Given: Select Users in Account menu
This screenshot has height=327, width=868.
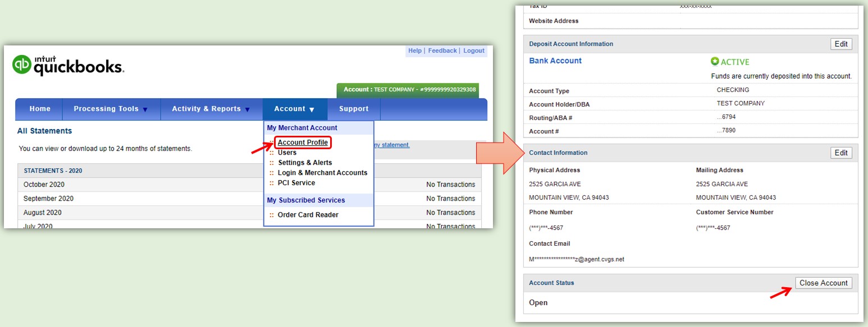Looking at the screenshot, I should coord(287,153).
